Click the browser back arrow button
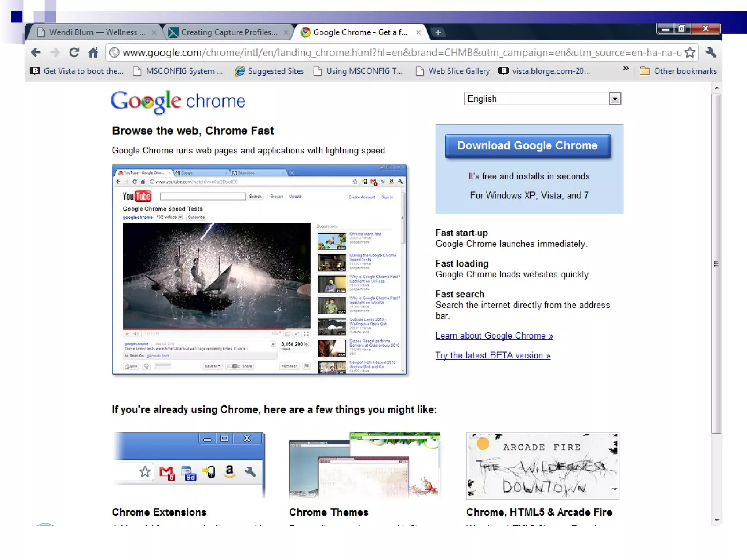This screenshot has width=747, height=560. 36,53
